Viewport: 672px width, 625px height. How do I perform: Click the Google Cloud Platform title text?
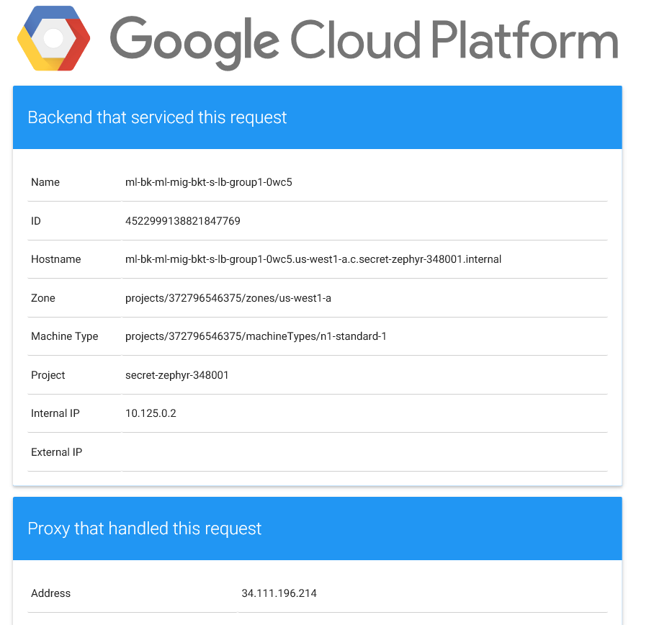(x=364, y=41)
